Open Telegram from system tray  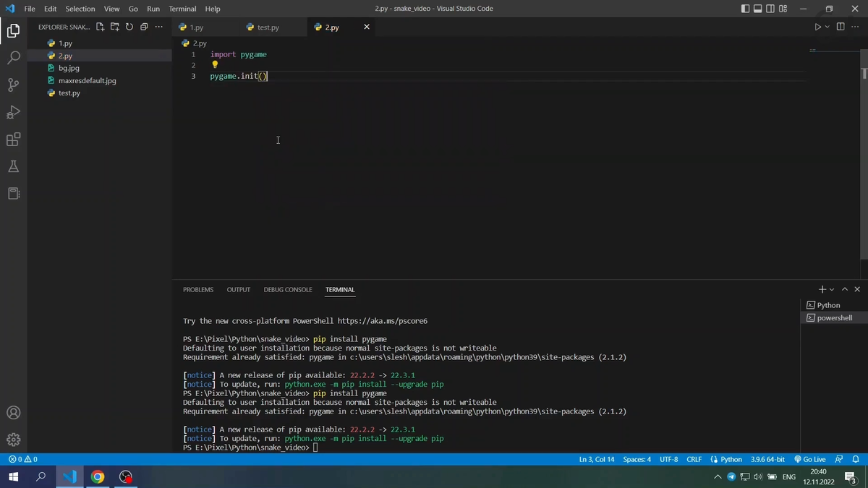731,476
